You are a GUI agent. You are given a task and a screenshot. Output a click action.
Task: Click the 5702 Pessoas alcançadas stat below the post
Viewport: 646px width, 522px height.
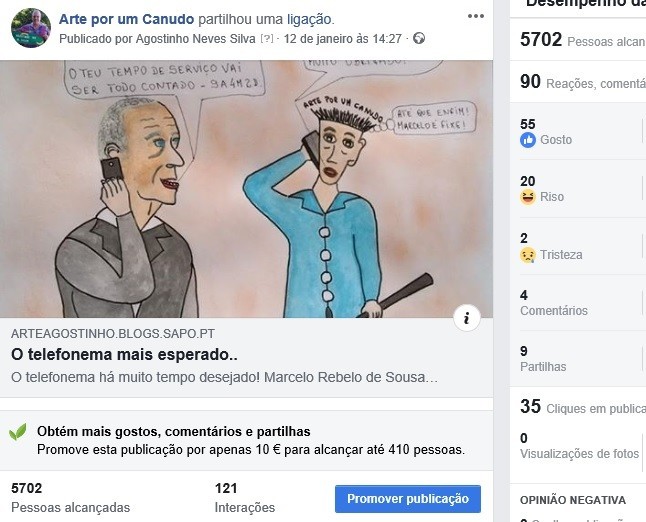coord(70,498)
